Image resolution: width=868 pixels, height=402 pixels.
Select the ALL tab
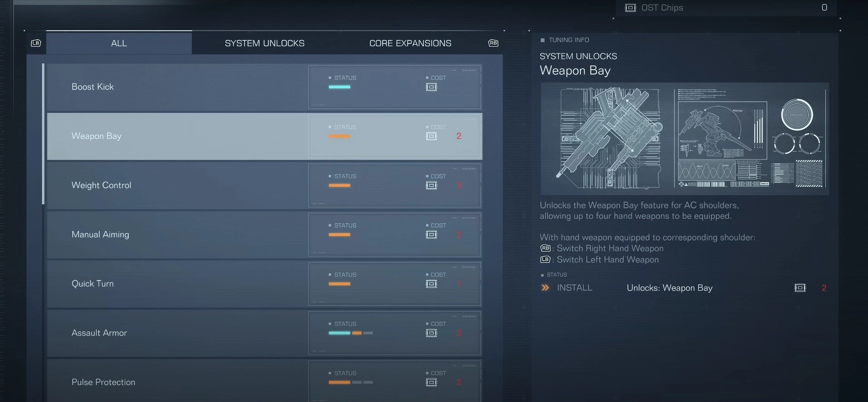(119, 43)
